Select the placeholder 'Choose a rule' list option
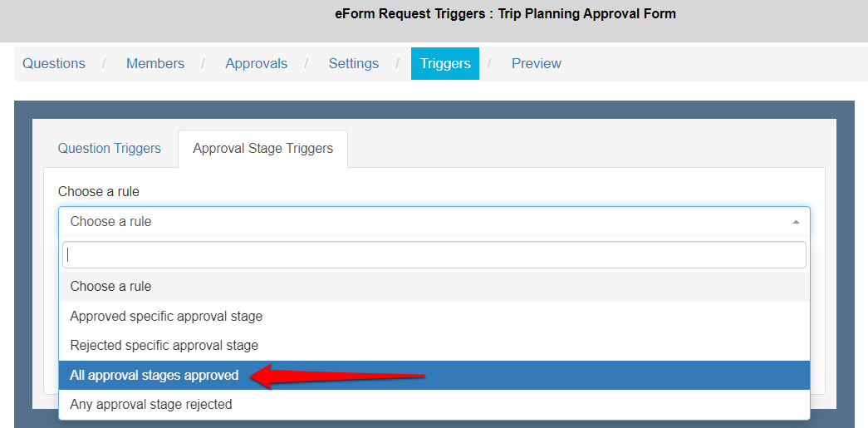 click(x=111, y=286)
